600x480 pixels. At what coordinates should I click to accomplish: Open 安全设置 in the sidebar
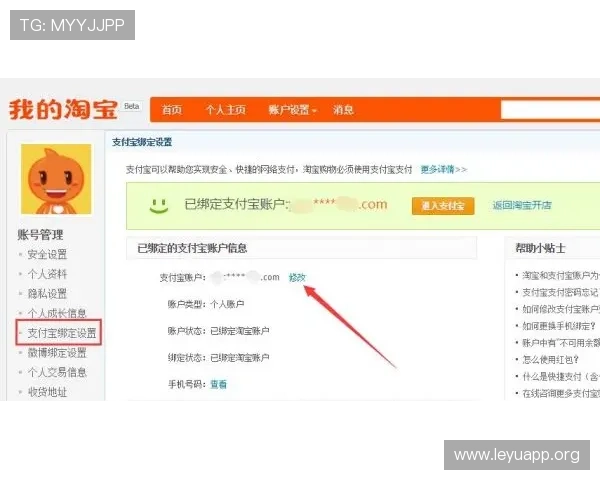point(47,255)
